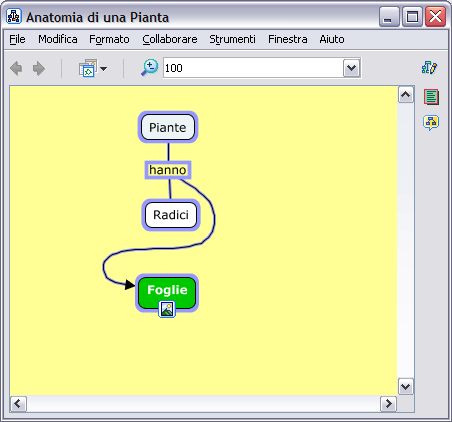Open the File menu

17,39
